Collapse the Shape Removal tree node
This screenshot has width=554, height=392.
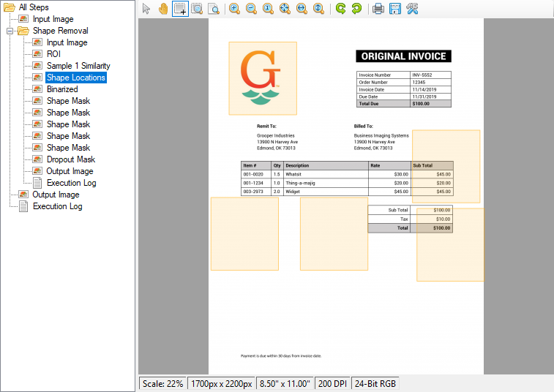(x=10, y=31)
